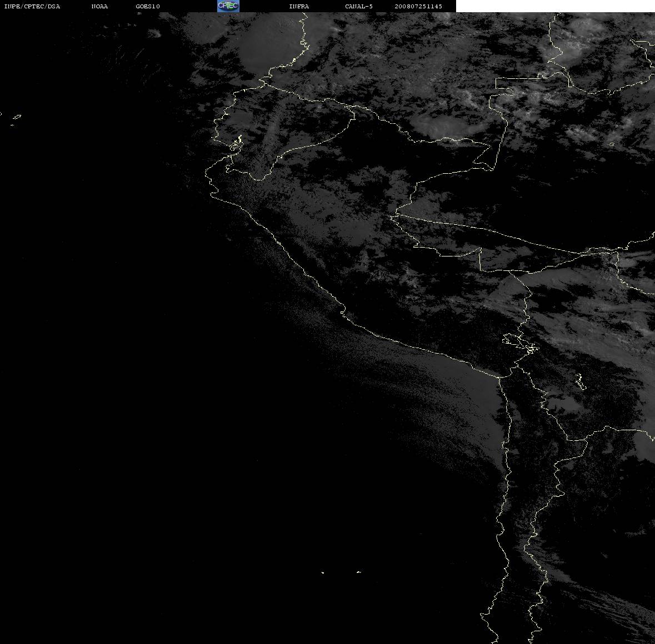
Task: Click the INPE/CPTEC/DSA header label
Action: (32, 6)
